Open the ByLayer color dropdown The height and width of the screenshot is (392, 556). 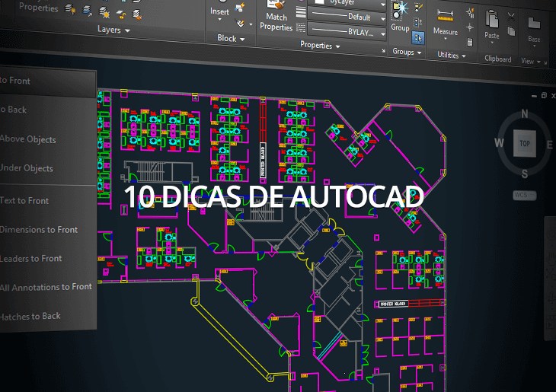383,5
